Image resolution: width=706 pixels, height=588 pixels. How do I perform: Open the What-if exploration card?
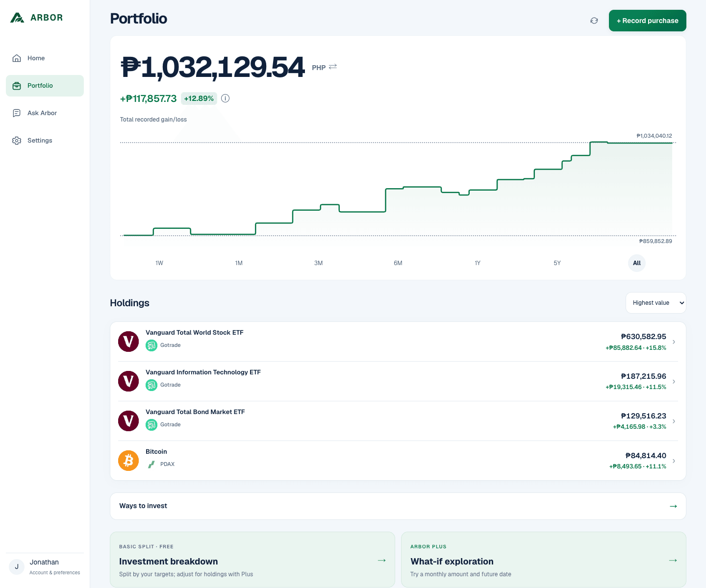(544, 560)
